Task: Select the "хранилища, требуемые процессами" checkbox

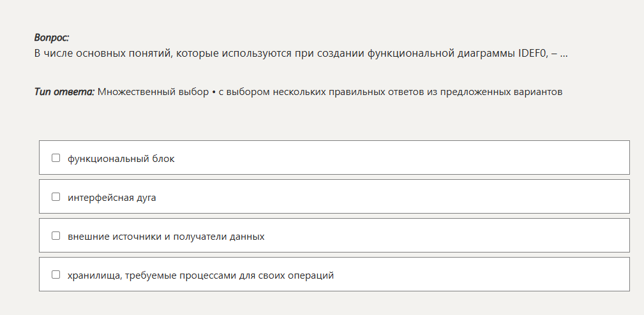Action: pos(56,275)
